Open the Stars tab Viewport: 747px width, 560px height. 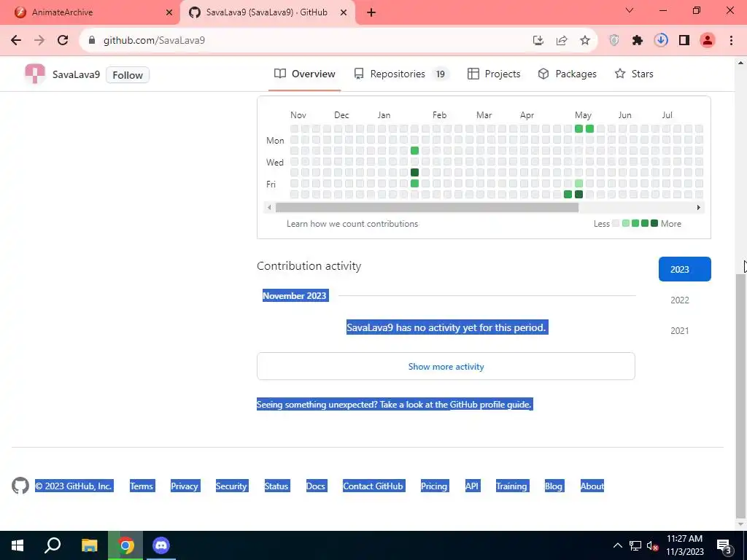634,74
